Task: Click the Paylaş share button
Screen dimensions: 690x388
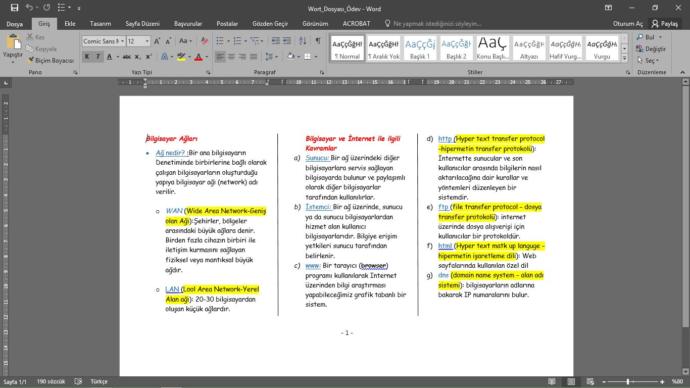Action: [x=664, y=24]
